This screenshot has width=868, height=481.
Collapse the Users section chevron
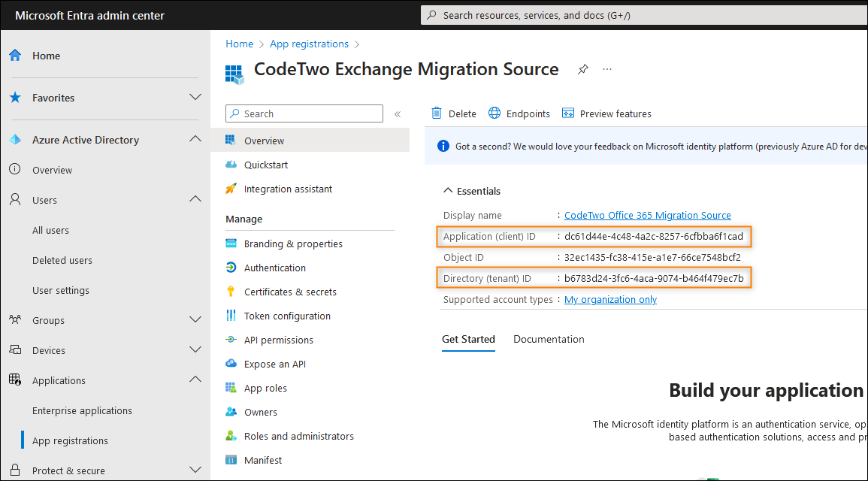pyautogui.click(x=195, y=198)
